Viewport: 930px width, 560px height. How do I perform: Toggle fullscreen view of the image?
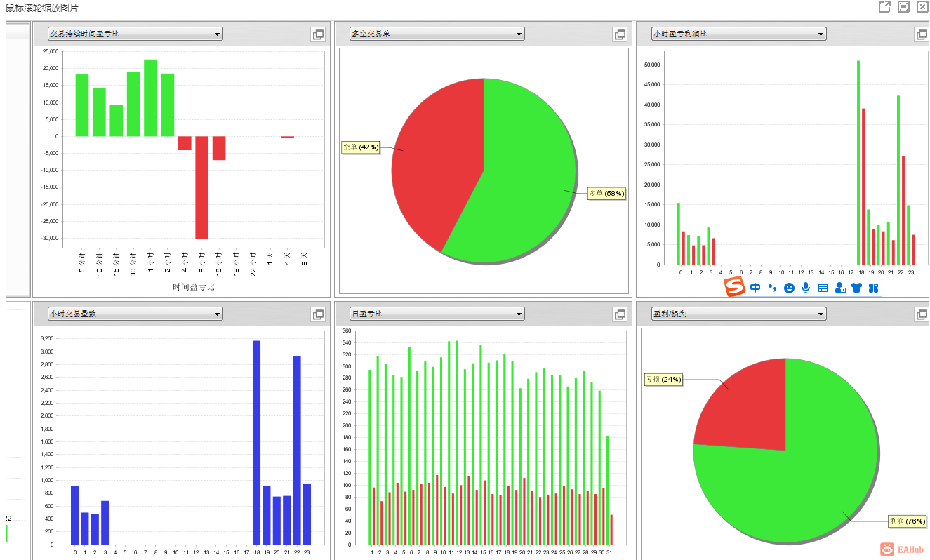904,7
